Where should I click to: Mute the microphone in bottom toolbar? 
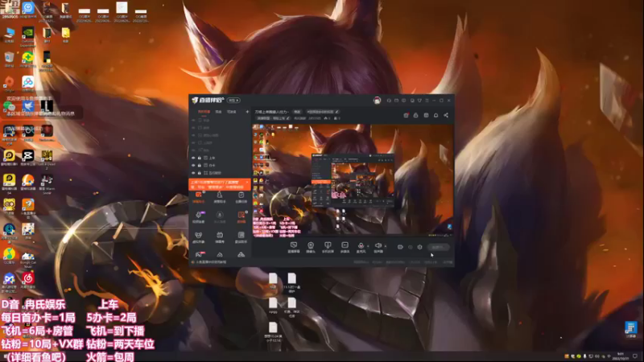click(361, 247)
